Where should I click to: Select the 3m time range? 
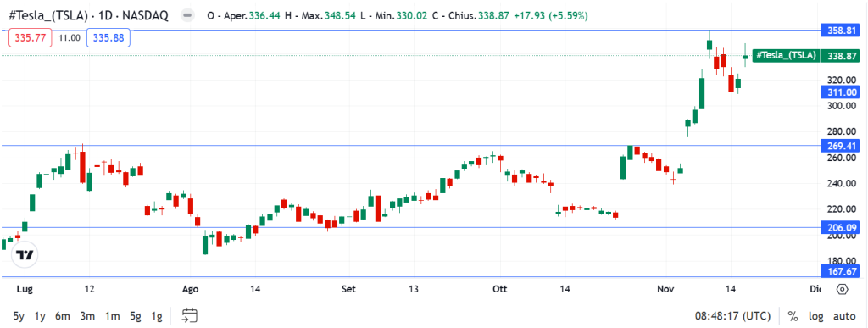click(x=87, y=316)
